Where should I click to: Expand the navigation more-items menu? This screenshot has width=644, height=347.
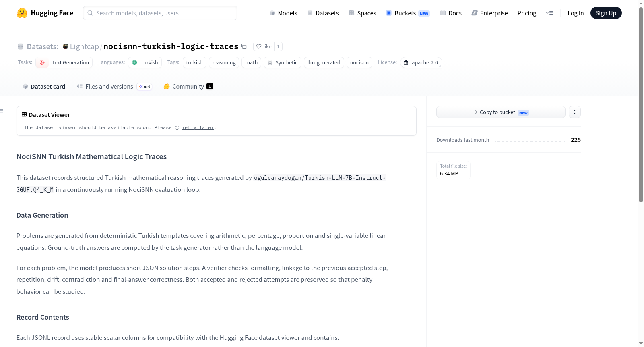click(549, 13)
